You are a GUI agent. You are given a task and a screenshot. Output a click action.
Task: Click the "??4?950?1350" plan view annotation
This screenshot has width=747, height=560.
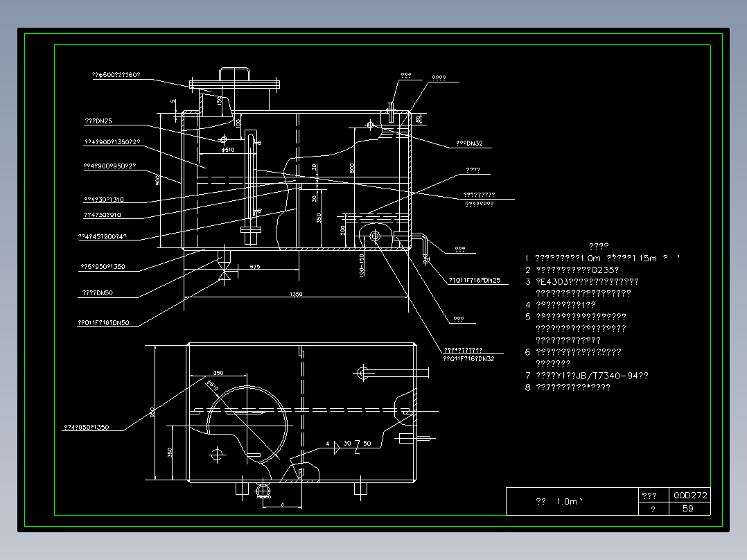click(86, 427)
